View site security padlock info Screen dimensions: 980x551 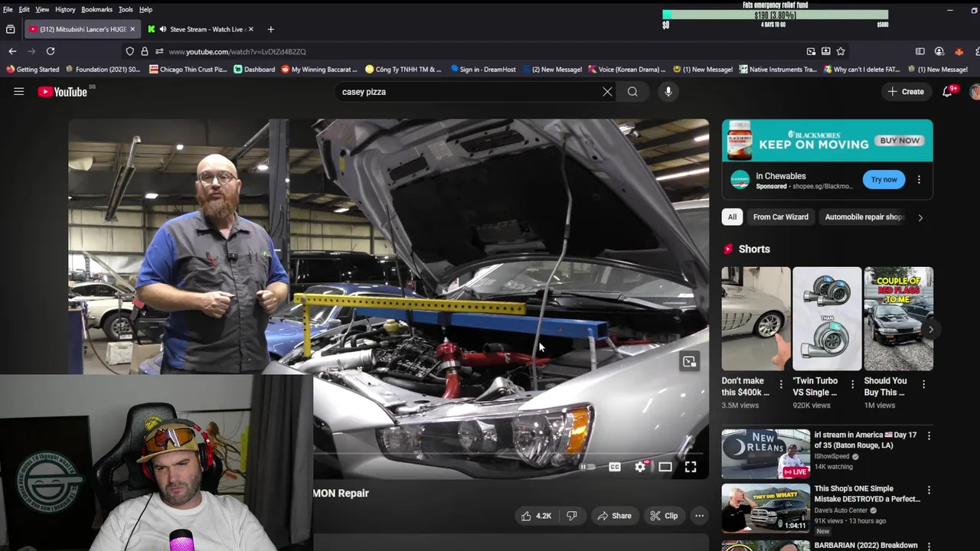pos(145,51)
